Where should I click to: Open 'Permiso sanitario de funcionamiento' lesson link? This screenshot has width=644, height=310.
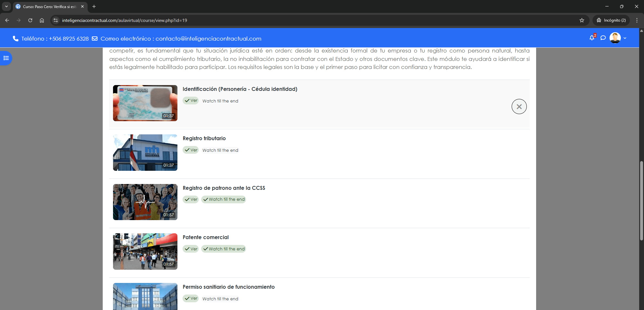point(228,287)
